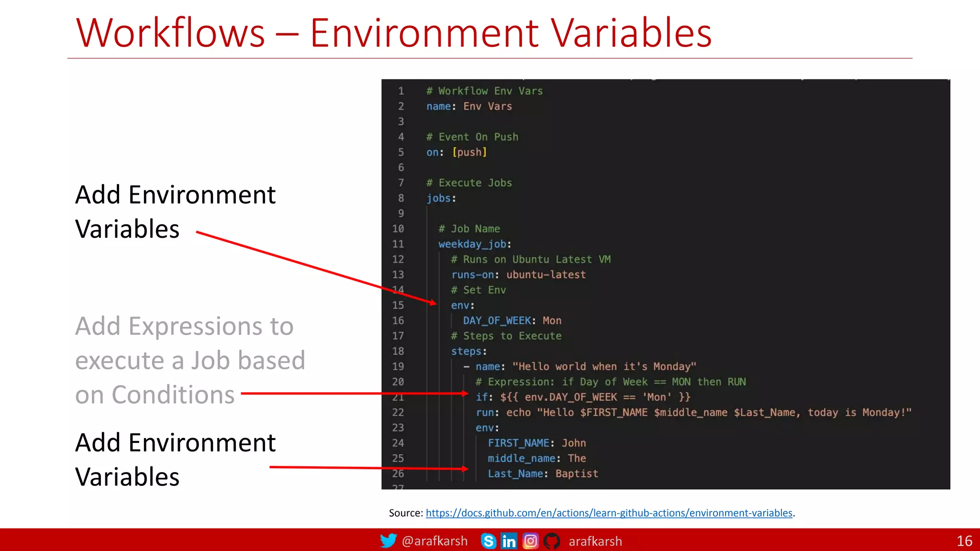980x551 pixels.
Task: Click the GitHub octocat icon in footer
Action: click(552, 541)
